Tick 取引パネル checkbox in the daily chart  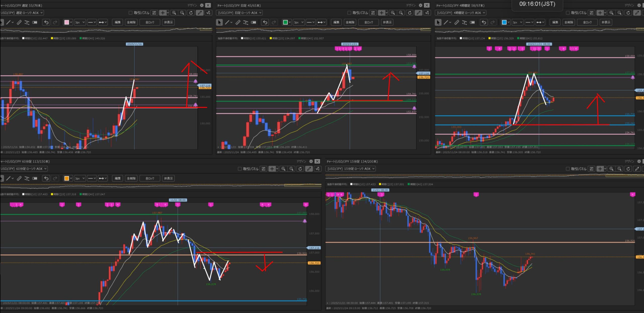[349, 13]
